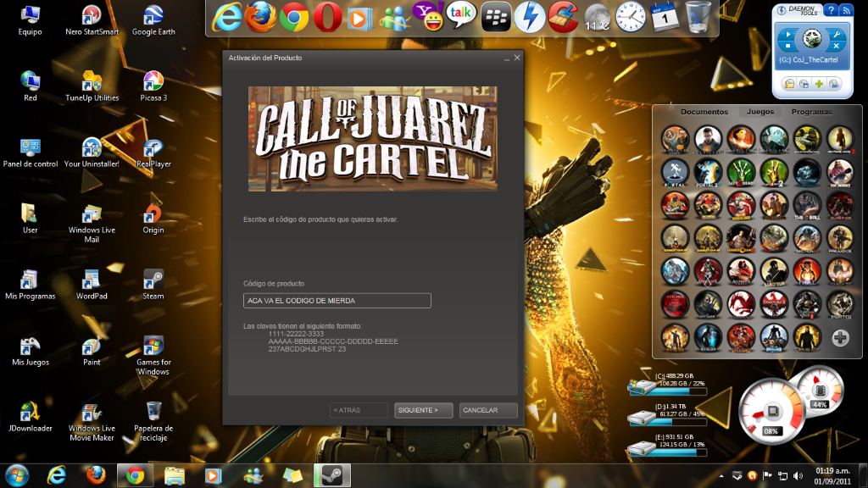Open the Panel de control desktop icon
The width and height of the screenshot is (868, 488).
tap(31, 152)
